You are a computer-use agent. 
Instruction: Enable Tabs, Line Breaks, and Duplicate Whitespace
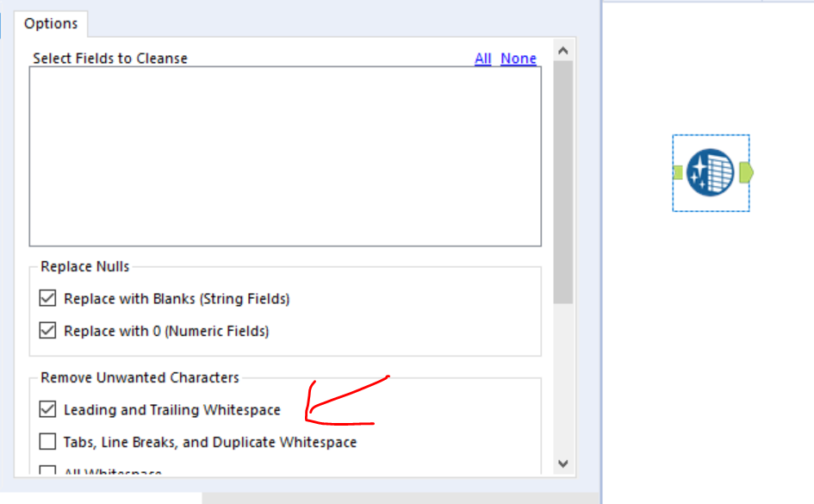point(47,441)
